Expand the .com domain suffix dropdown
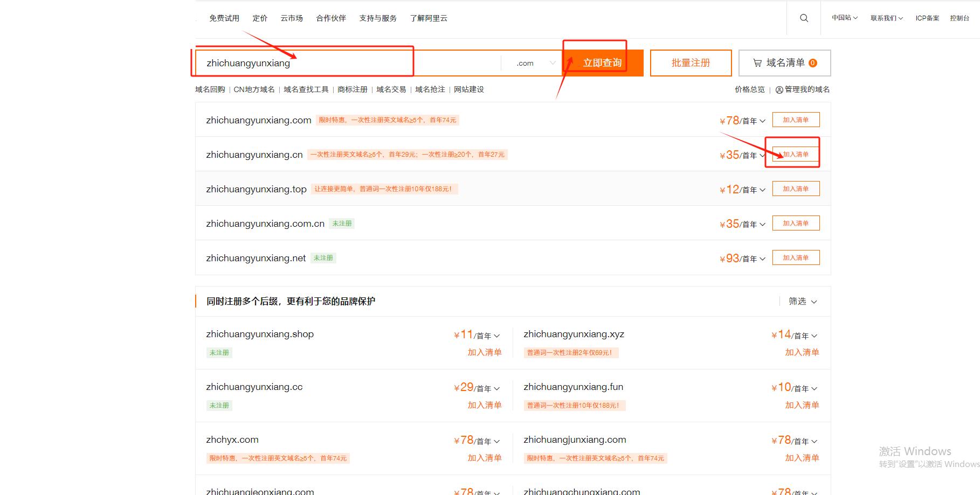 [x=535, y=63]
